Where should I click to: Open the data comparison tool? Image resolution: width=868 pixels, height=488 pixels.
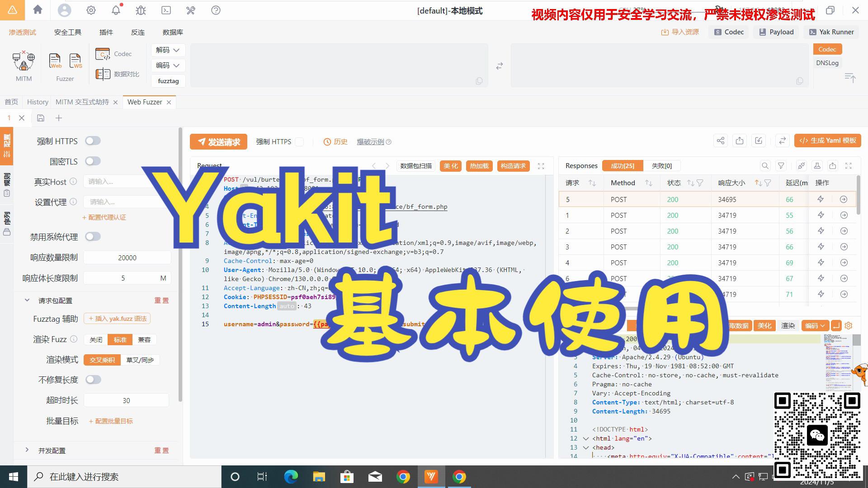117,74
